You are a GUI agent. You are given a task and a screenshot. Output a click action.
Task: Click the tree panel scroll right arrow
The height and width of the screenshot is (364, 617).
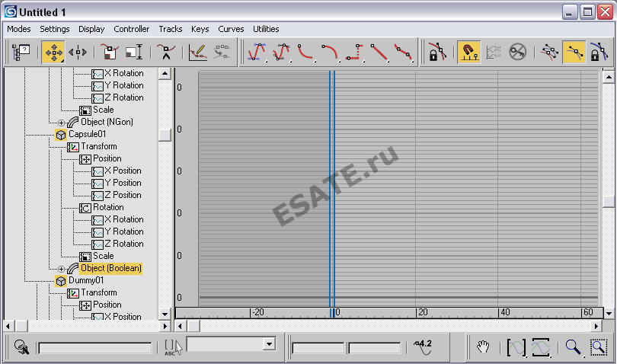coord(165,326)
